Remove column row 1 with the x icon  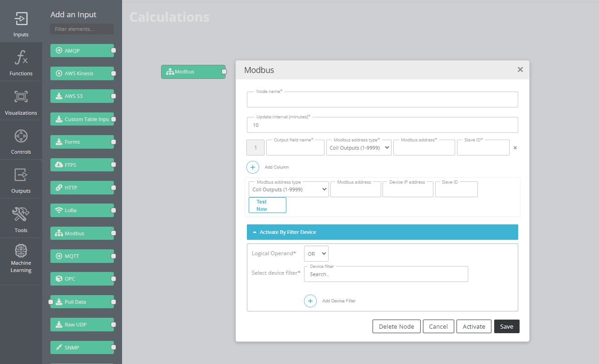[x=515, y=148]
